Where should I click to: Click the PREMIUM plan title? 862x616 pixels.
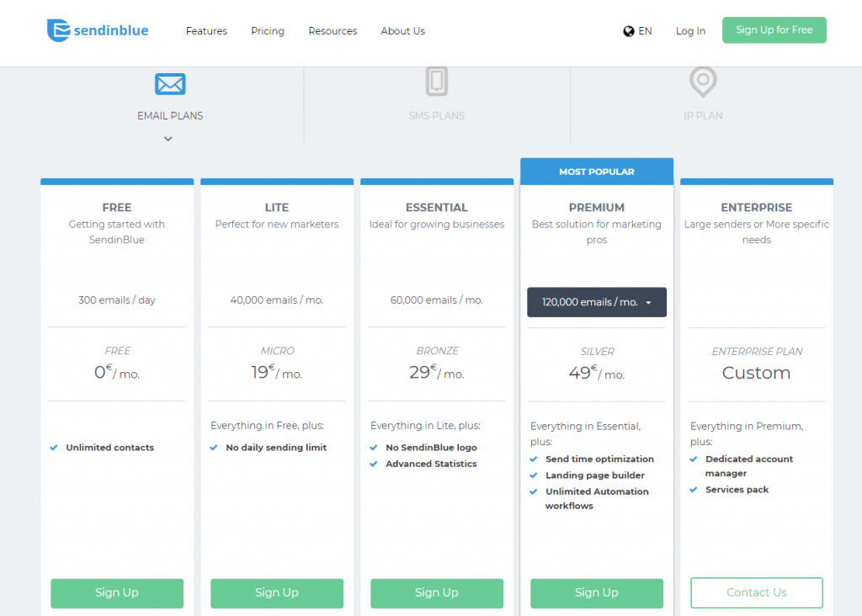click(597, 208)
